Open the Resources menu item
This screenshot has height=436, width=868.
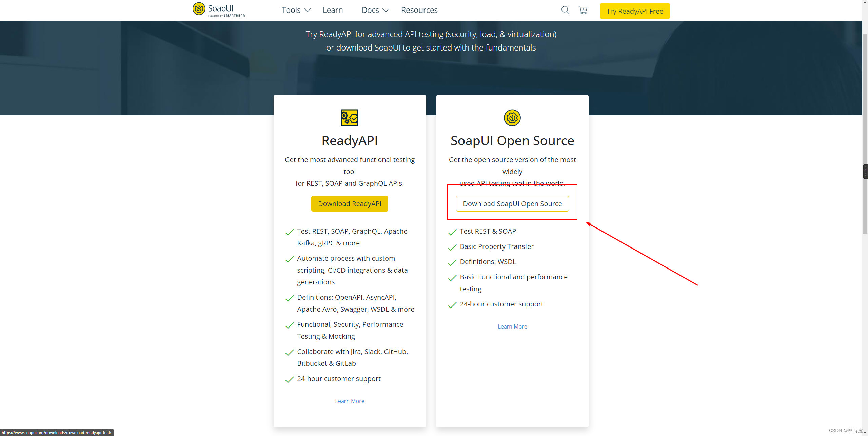tap(419, 10)
